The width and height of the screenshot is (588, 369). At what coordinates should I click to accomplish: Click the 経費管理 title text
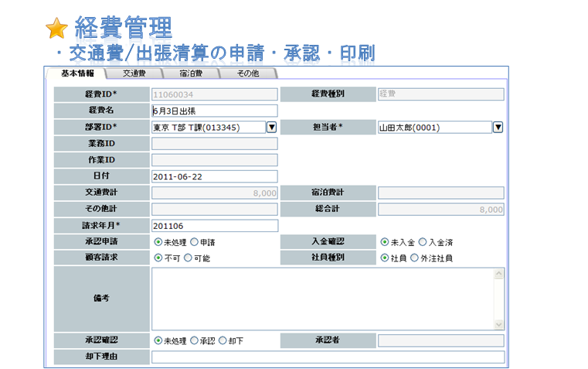pos(124,27)
